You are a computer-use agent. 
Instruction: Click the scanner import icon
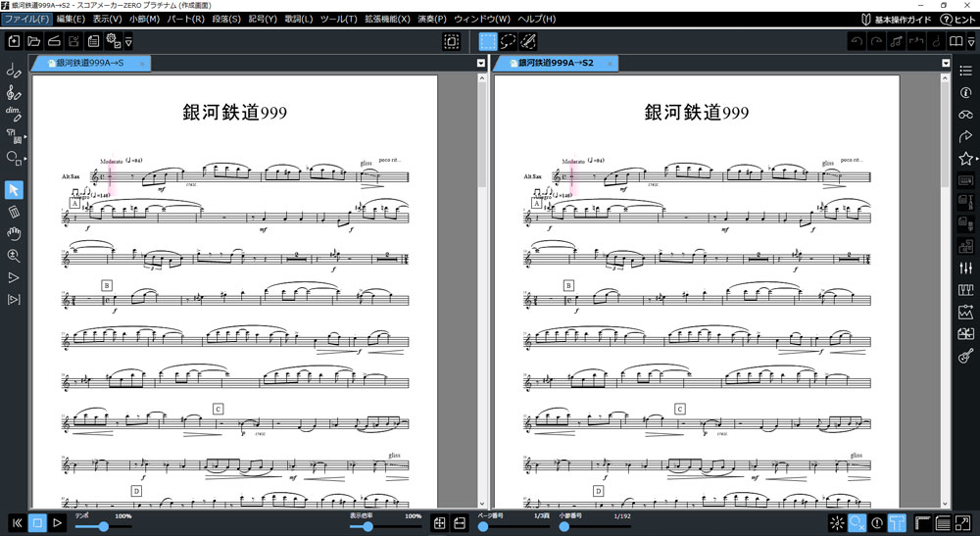click(x=54, y=41)
